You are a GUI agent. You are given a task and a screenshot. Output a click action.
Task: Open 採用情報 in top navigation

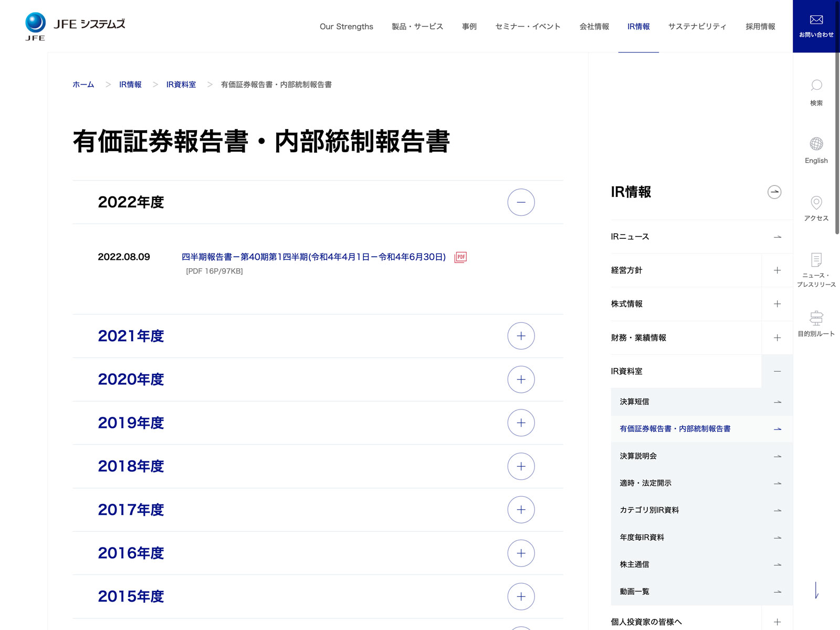coord(760,26)
